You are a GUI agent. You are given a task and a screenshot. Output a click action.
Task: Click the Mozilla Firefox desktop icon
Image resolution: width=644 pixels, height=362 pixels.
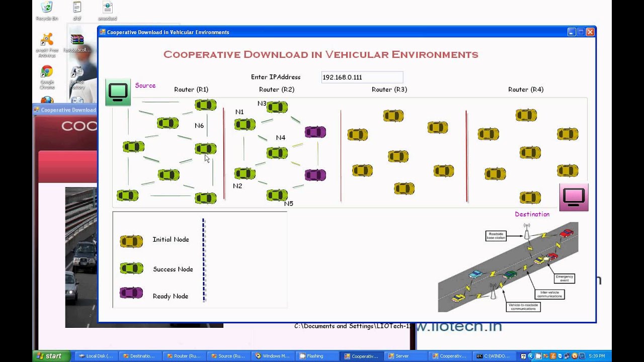click(x=47, y=101)
